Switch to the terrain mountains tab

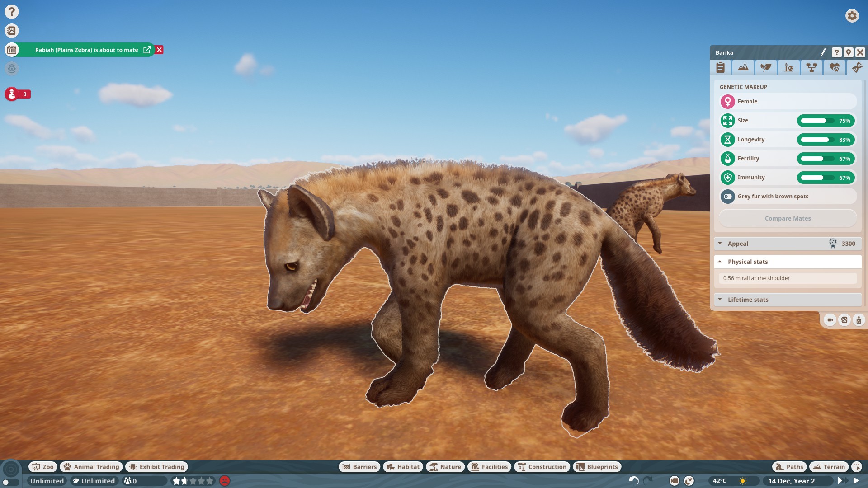coord(743,67)
